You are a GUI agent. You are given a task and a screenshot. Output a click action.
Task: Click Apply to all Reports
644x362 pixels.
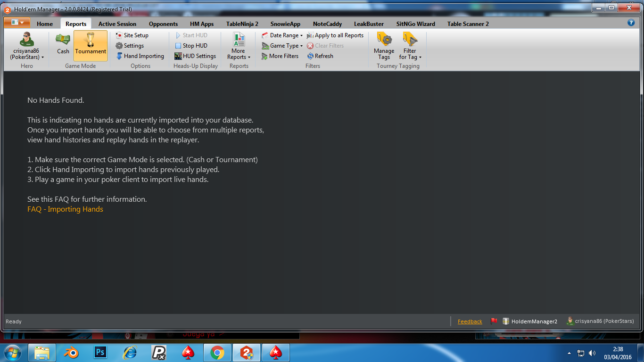tap(335, 35)
